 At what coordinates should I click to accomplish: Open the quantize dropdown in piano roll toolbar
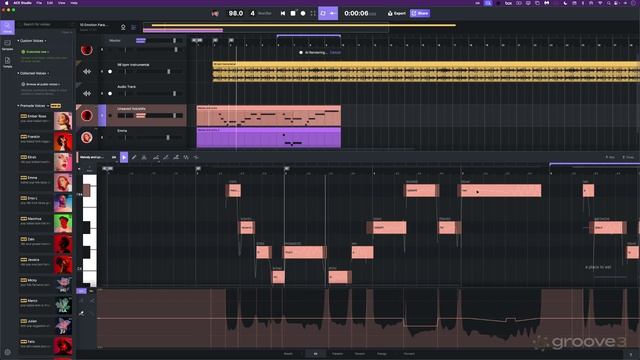coord(114,157)
